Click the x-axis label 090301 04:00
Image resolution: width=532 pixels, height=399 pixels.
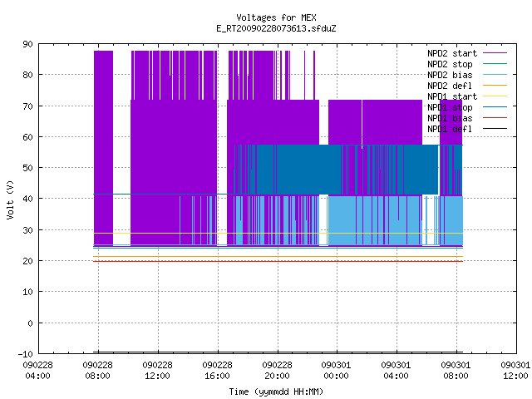[x=396, y=371]
